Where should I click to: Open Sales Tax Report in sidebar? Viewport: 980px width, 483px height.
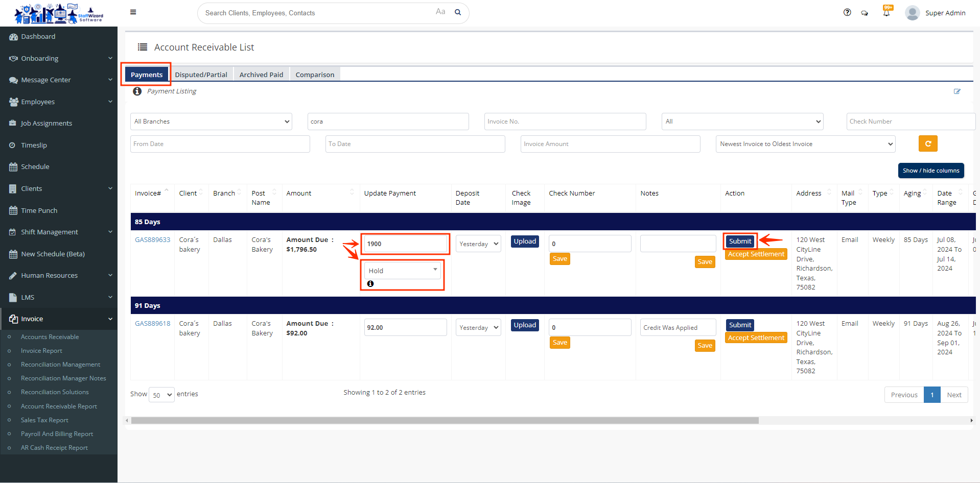tap(44, 420)
